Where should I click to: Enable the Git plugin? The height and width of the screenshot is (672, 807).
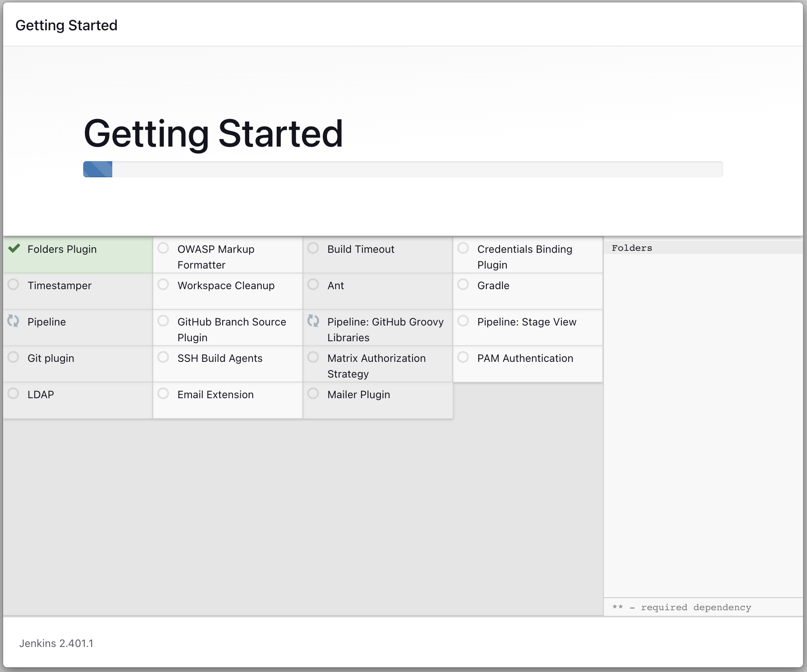(x=13, y=357)
